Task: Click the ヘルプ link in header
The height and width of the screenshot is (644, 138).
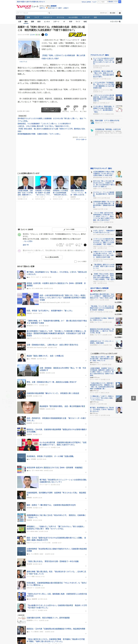Action: pos(94,2)
